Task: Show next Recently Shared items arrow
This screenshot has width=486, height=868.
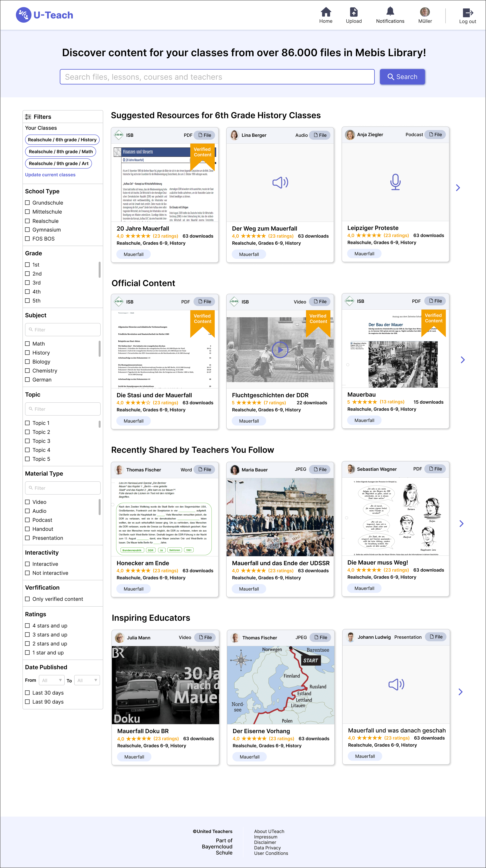Action: click(461, 524)
